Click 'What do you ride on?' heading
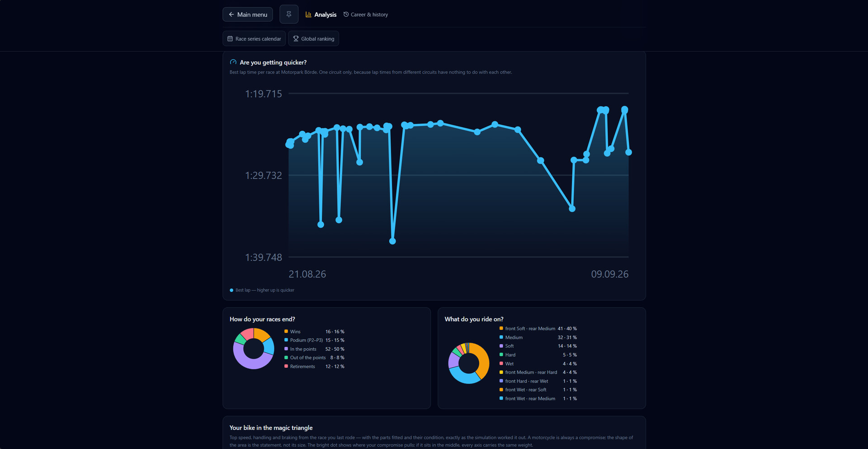Viewport: 868px width, 449px height. [474, 319]
